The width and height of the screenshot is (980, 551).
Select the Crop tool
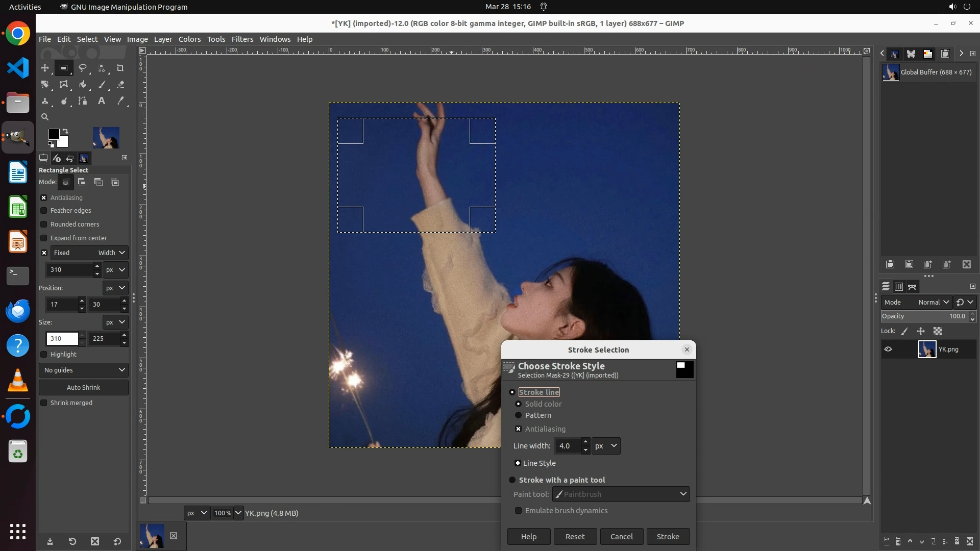(120, 68)
